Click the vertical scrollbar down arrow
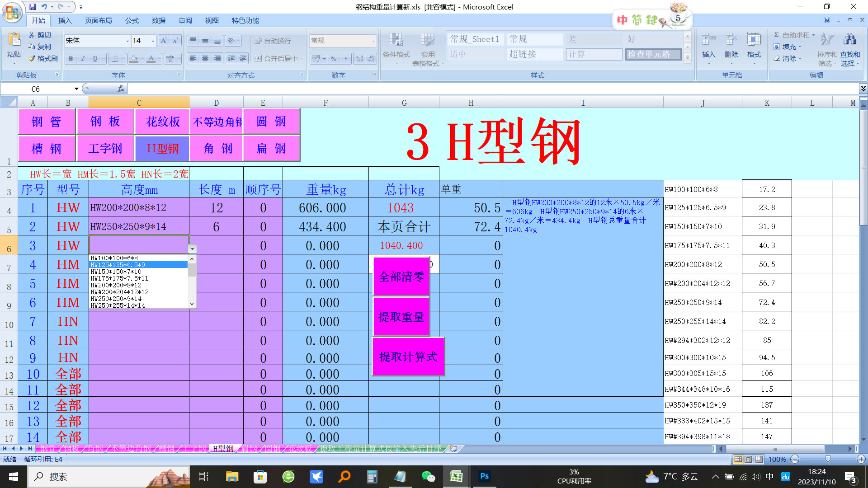 click(x=863, y=439)
